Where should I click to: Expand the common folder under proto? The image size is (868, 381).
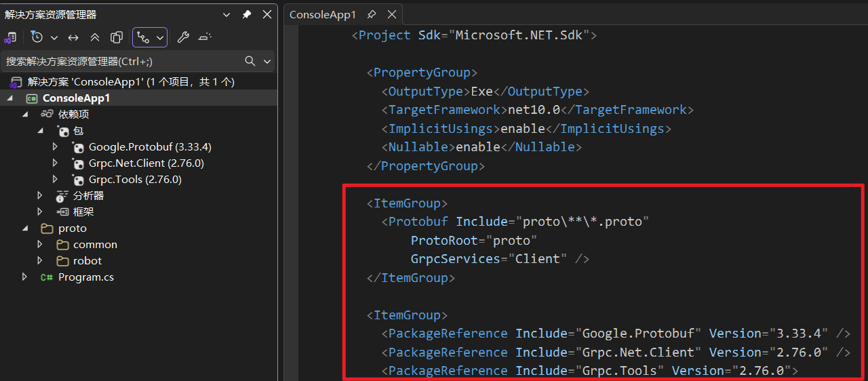pyautogui.click(x=40, y=244)
